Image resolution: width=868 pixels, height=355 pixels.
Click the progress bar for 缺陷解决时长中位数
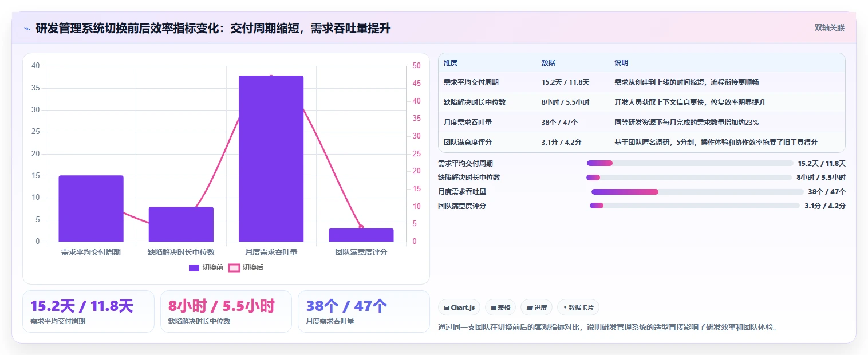click(x=689, y=178)
